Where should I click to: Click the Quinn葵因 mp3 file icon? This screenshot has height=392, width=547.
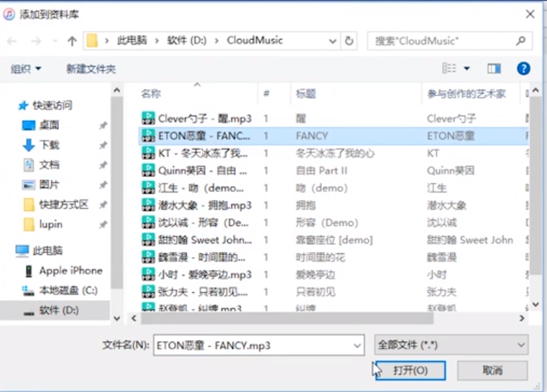[x=148, y=170]
